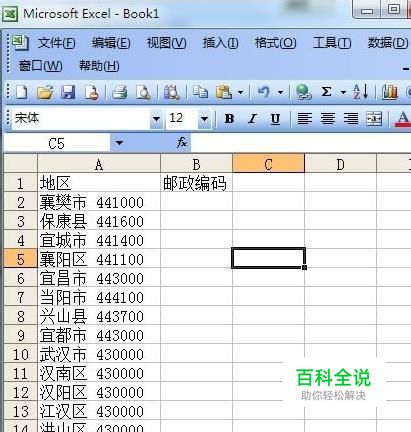Select column C header
Viewport: 411px width, 432px height.
pyautogui.click(x=268, y=164)
